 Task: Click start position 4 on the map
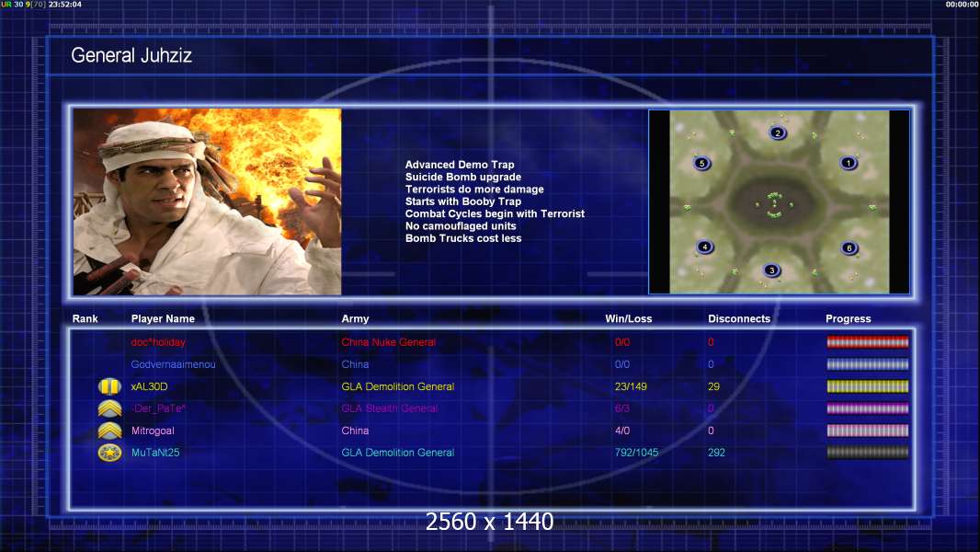[x=704, y=247]
